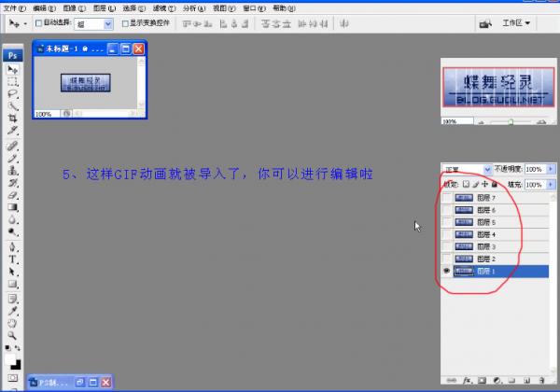Show layer 图层 2 visibility box
560x392 pixels.
click(446, 259)
